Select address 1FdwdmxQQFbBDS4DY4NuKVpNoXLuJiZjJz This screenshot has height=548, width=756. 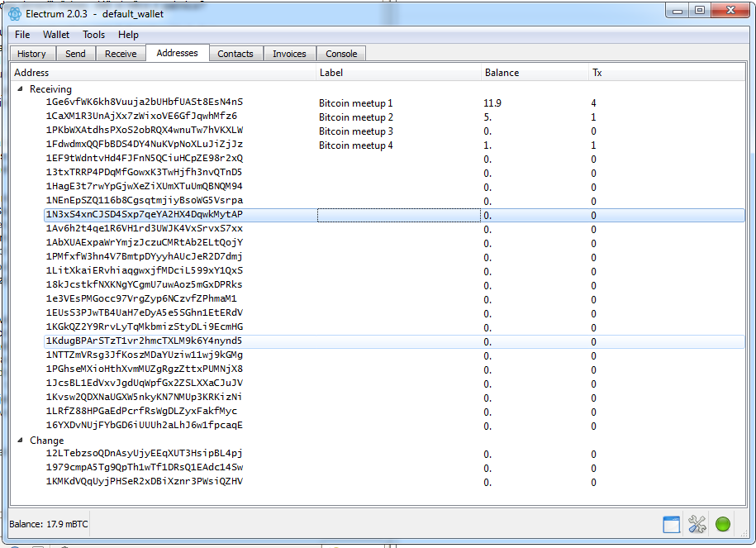(144, 144)
